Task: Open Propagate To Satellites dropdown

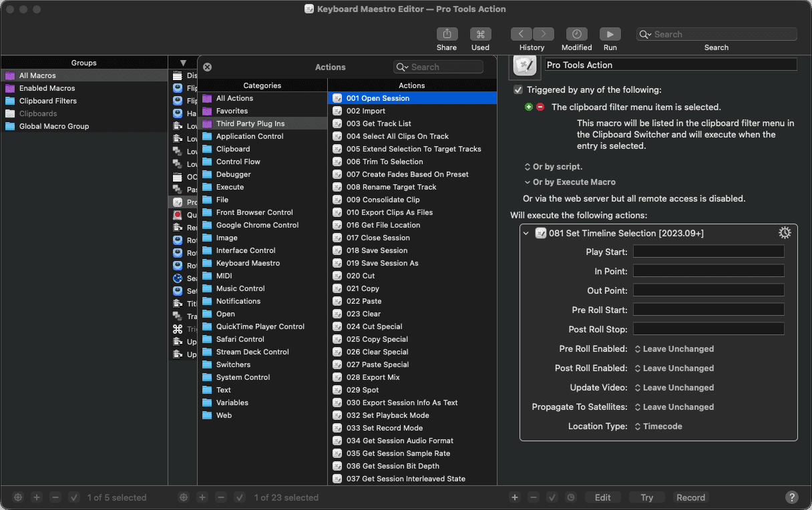Action: (x=674, y=407)
